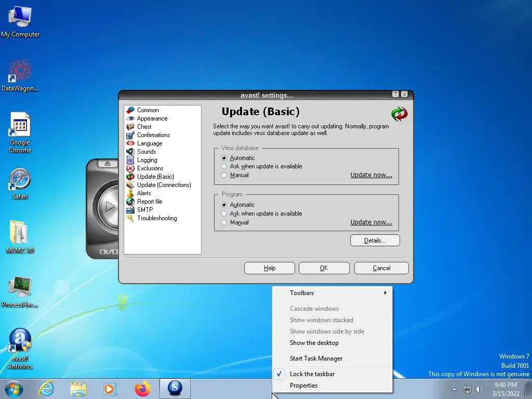Screen dimensions: 532x399
Task: Click Update now for Program
Action: [371, 222]
